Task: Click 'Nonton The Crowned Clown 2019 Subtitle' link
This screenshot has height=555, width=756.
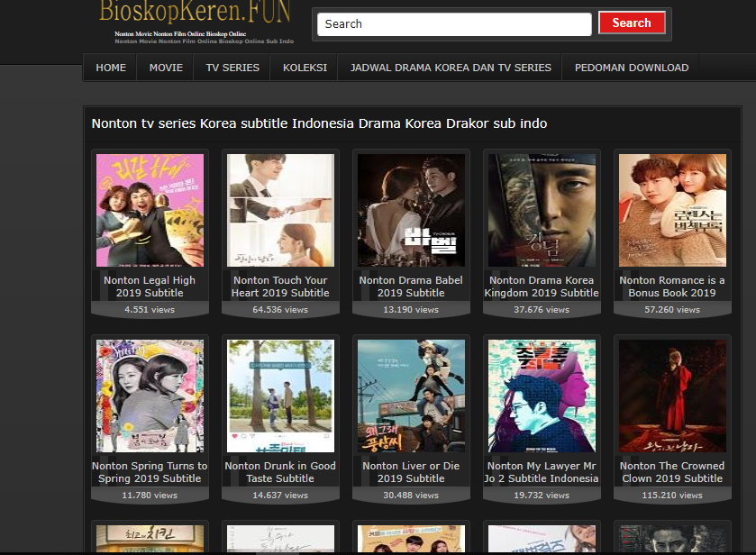Action: point(672,472)
